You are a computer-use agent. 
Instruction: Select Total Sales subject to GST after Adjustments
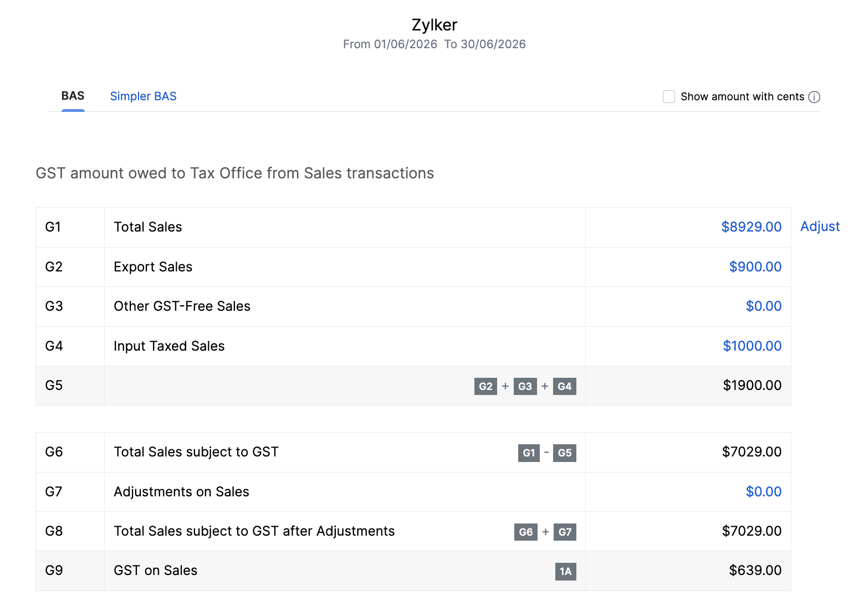(254, 531)
